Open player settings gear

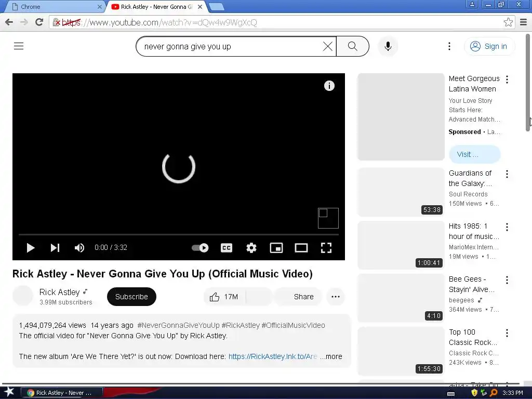click(251, 248)
